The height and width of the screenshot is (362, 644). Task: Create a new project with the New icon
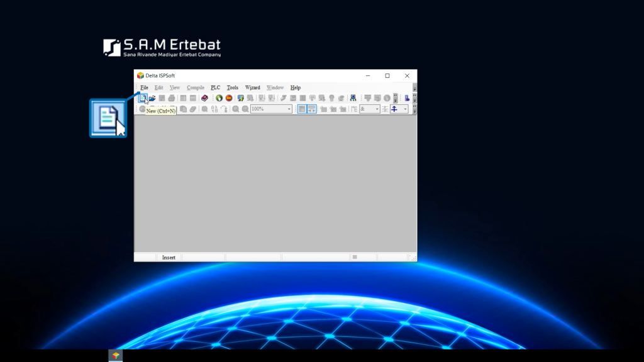143,98
